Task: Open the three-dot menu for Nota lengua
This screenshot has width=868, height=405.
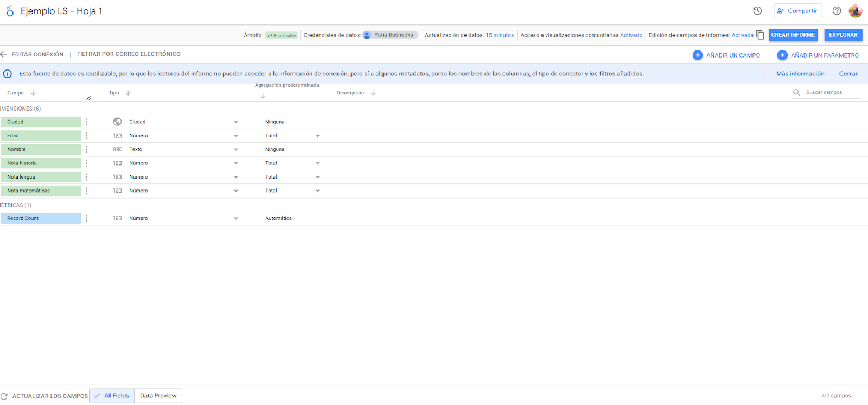Action: pos(86,177)
